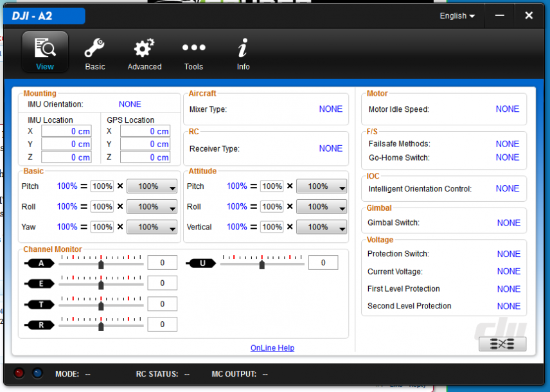Image resolution: width=550 pixels, height=392 pixels.
Task: Click channel E value field
Action: (162, 283)
